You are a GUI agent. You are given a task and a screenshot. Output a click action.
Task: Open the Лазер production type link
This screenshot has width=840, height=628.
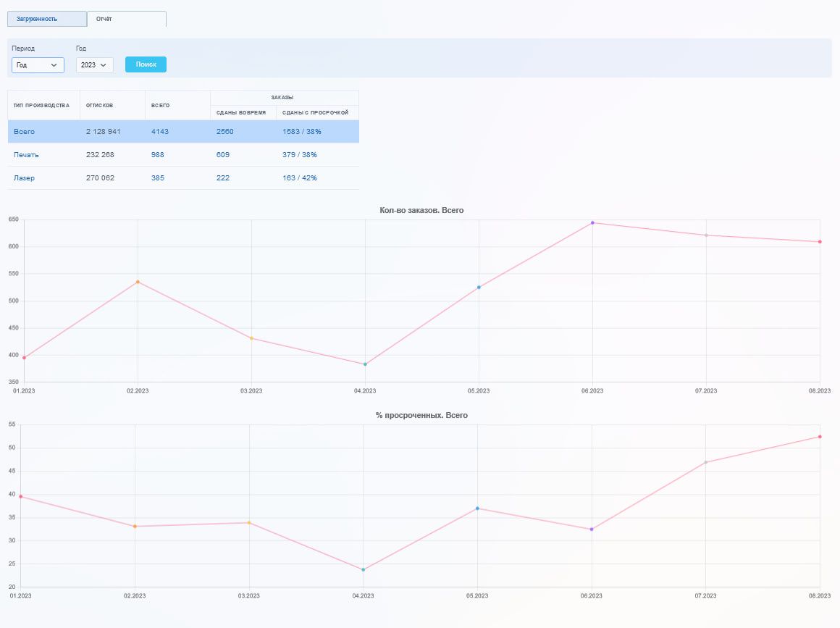point(24,178)
